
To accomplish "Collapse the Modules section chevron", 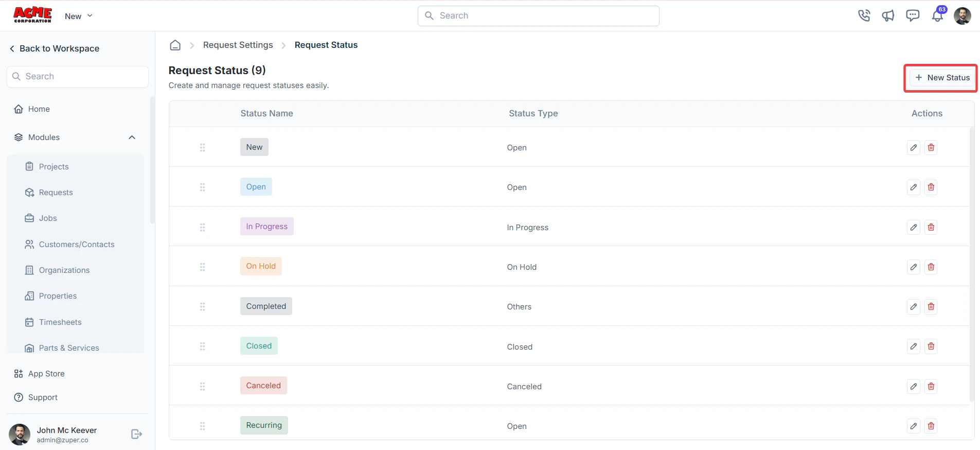I will pos(132,137).
